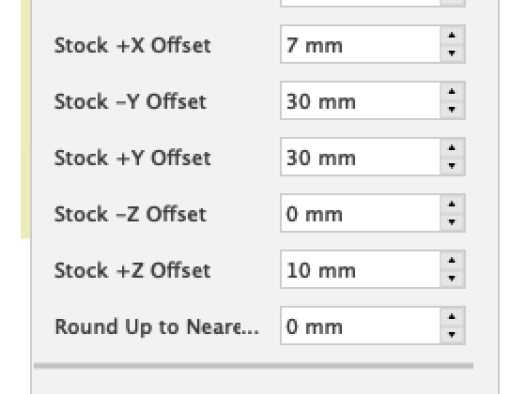This screenshot has height=394, width=526.
Task: Increase Stock +Y Offset with up arrow
Action: [x=452, y=148]
